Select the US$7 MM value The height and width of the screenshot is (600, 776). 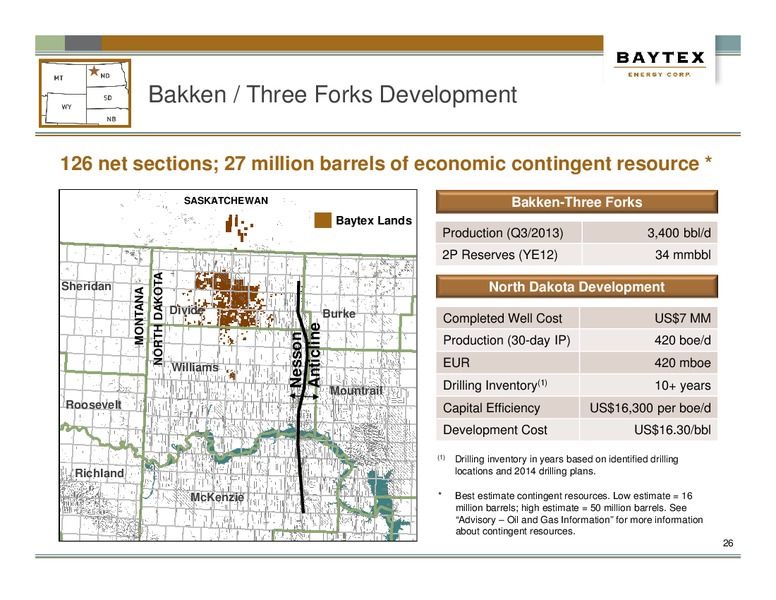pyautogui.click(x=682, y=318)
